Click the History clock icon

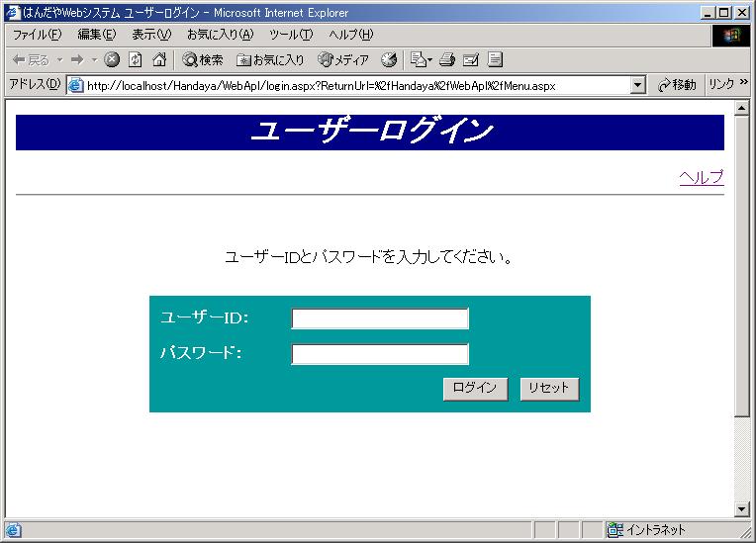point(389,59)
